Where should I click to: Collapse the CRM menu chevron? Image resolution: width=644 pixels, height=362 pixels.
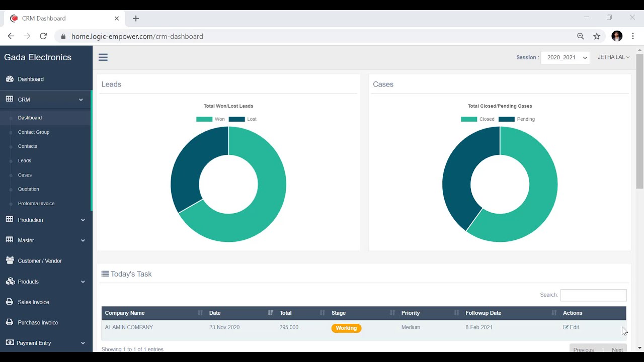(81, 100)
